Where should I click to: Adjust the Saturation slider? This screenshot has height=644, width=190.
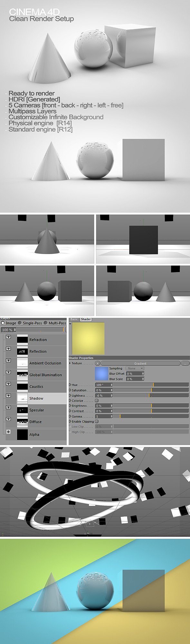click(151, 390)
